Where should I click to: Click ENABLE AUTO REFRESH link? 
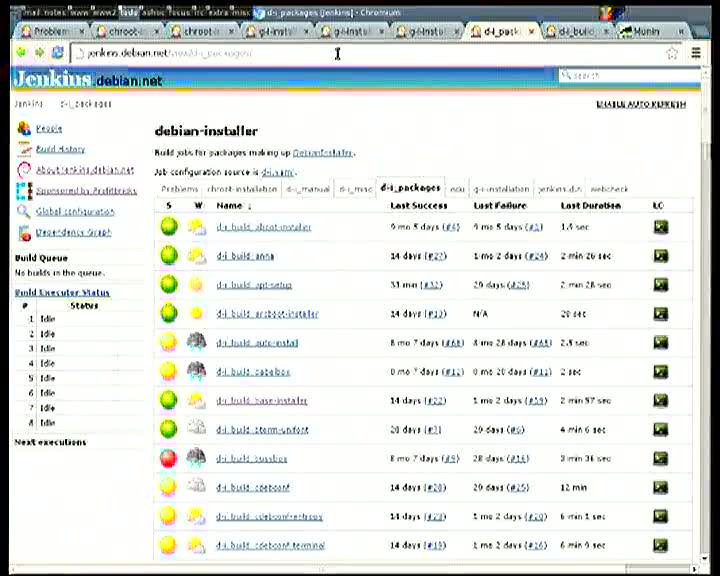pos(641,104)
